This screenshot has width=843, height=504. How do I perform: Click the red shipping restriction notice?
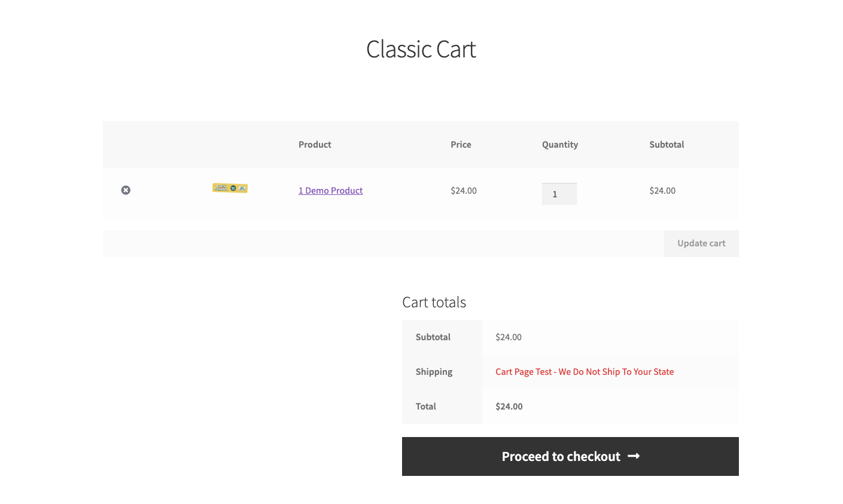pos(585,372)
